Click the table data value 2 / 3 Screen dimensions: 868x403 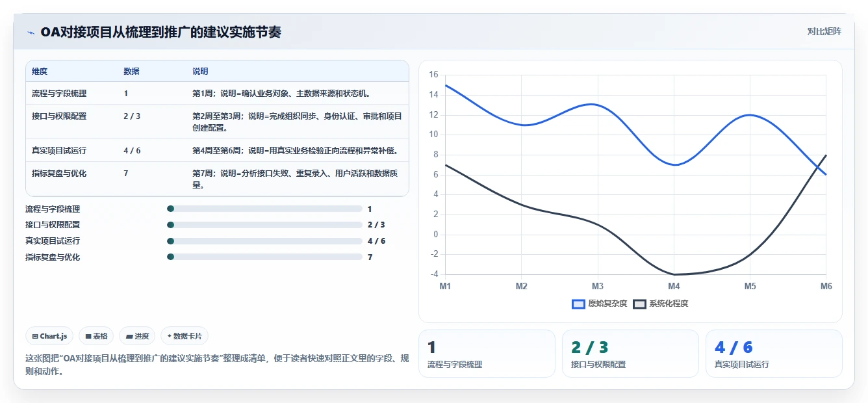pos(132,116)
